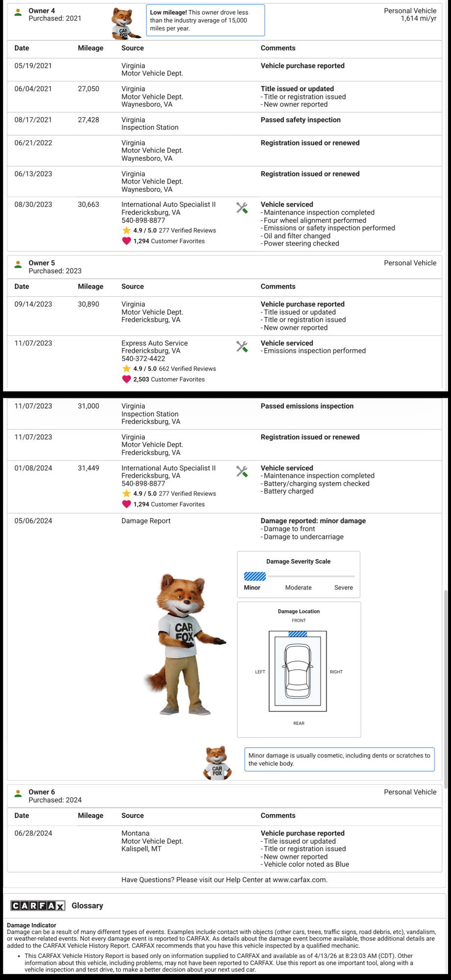This screenshot has height=980, width=451.
Task: Call the 540-372-4422 phone number
Action: [x=143, y=359]
